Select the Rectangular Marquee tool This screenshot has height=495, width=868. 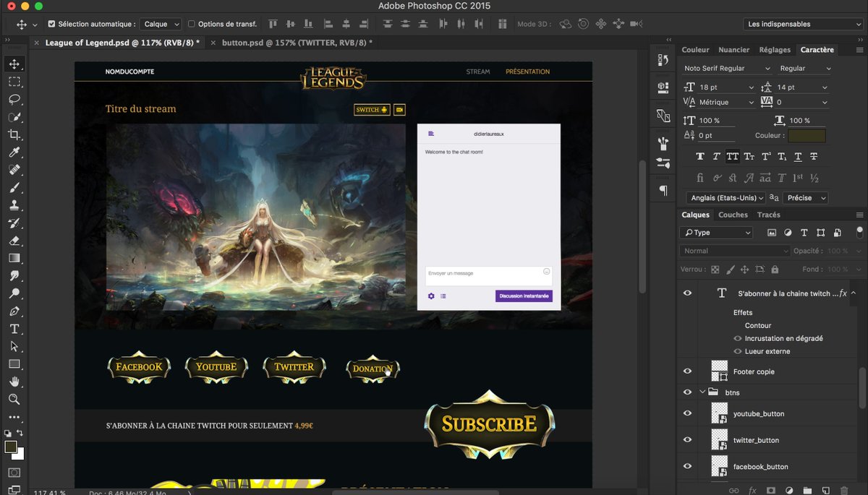pyautogui.click(x=14, y=82)
